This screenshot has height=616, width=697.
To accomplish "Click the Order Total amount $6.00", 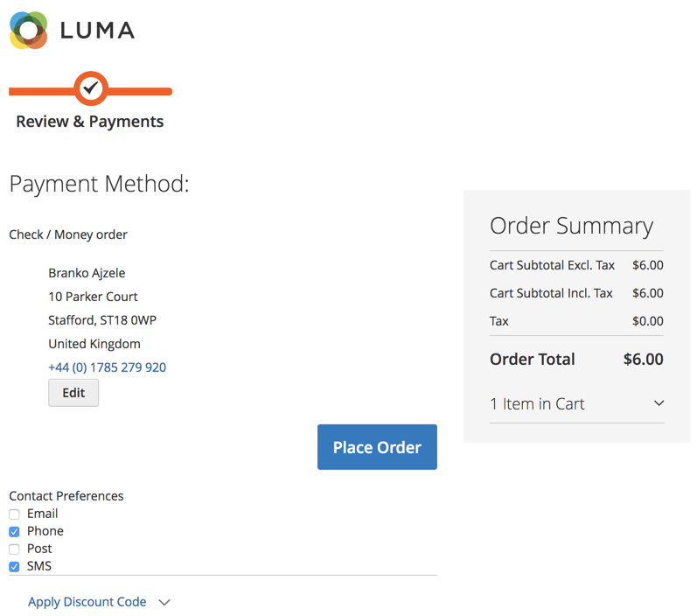I will (643, 359).
